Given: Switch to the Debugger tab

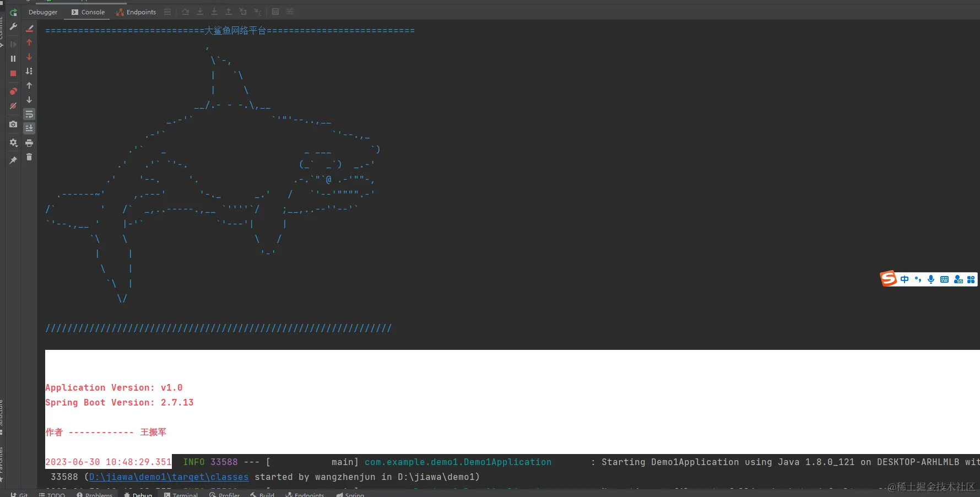Looking at the screenshot, I should point(43,12).
